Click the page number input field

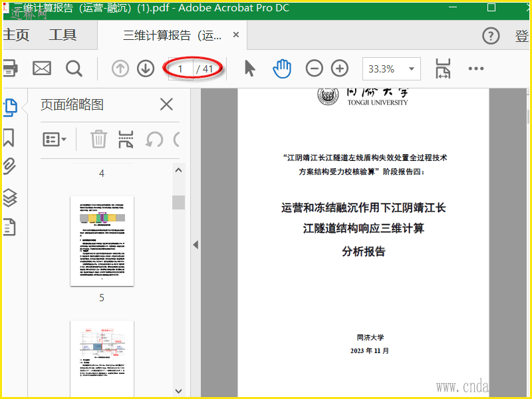pos(180,69)
